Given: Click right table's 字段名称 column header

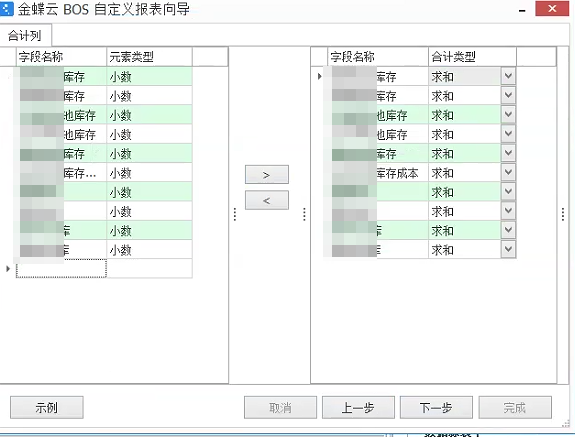Looking at the screenshot, I should pyautogui.click(x=378, y=56).
